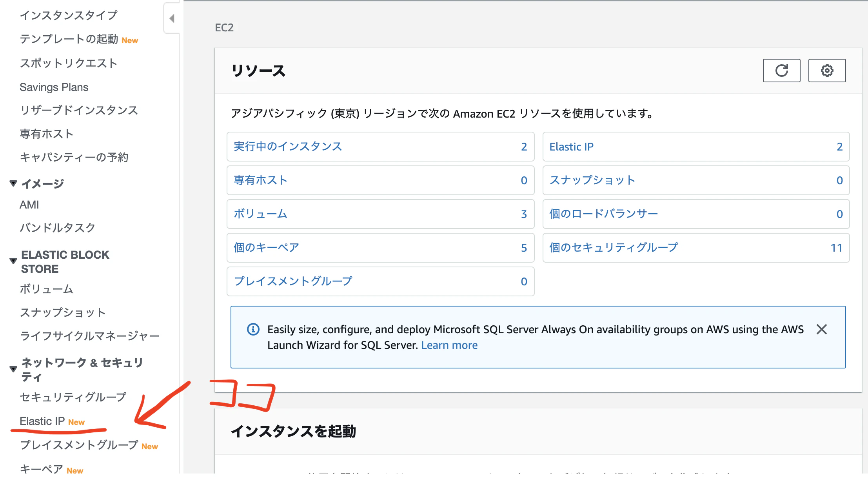This screenshot has height=479, width=868.
Task: Click the refresh resources icon button
Action: pyautogui.click(x=781, y=71)
